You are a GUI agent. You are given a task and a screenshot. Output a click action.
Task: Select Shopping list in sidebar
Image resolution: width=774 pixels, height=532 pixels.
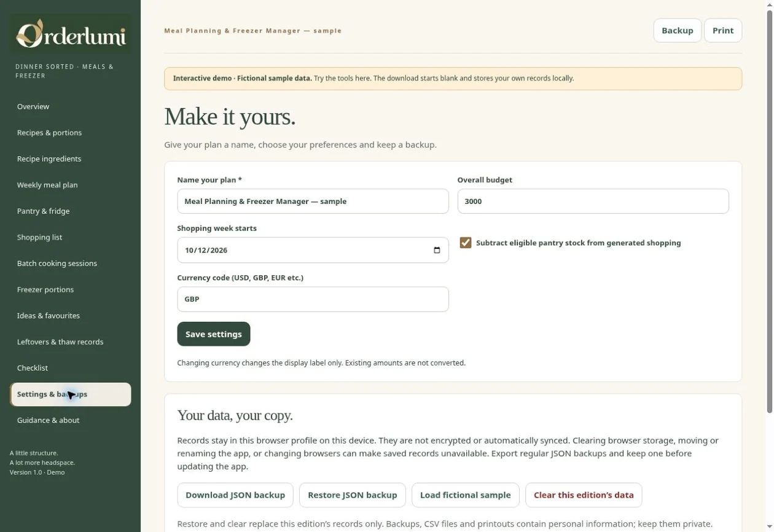click(70, 237)
